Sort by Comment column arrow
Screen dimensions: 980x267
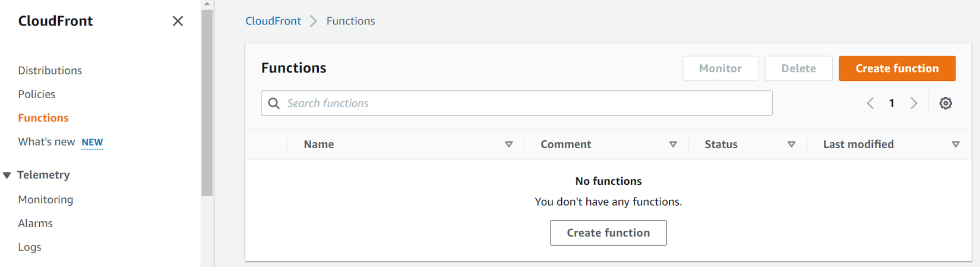point(673,145)
